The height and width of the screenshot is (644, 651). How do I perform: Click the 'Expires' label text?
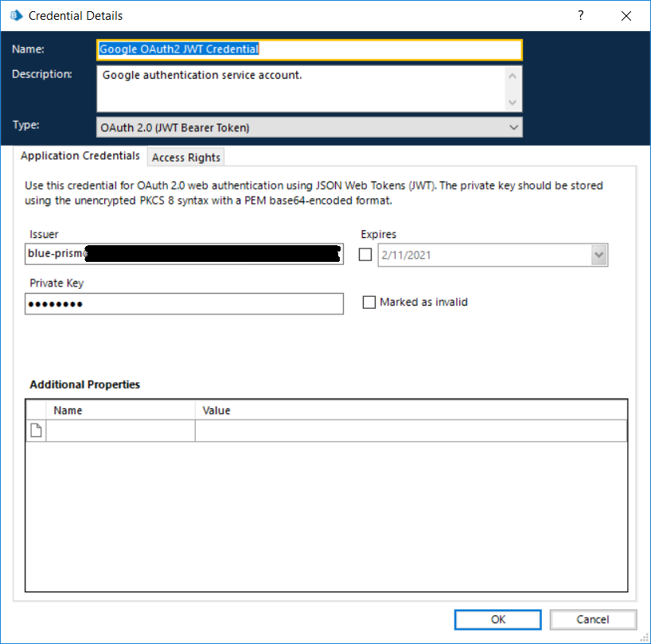pos(379,235)
